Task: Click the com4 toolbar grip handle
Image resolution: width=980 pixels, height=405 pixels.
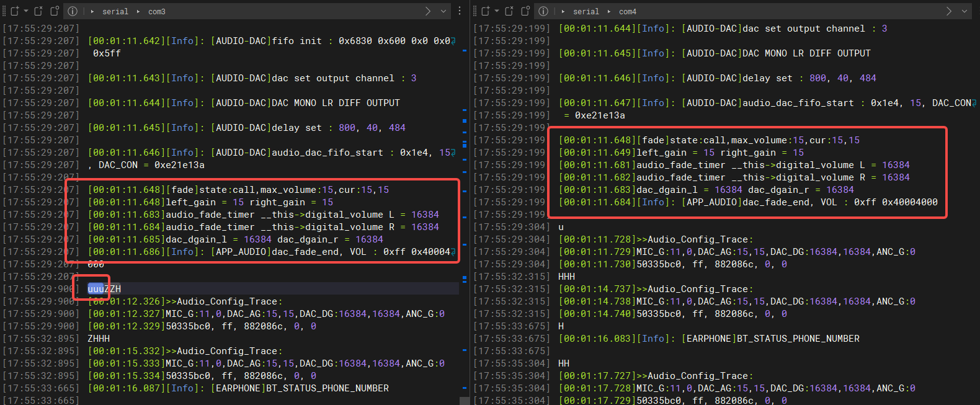Action: pyautogui.click(x=475, y=11)
